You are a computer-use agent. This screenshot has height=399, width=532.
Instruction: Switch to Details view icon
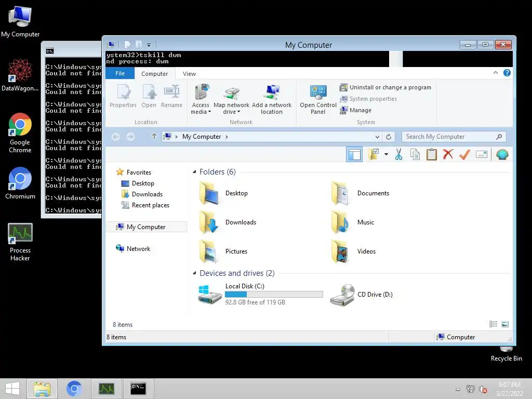(x=494, y=324)
